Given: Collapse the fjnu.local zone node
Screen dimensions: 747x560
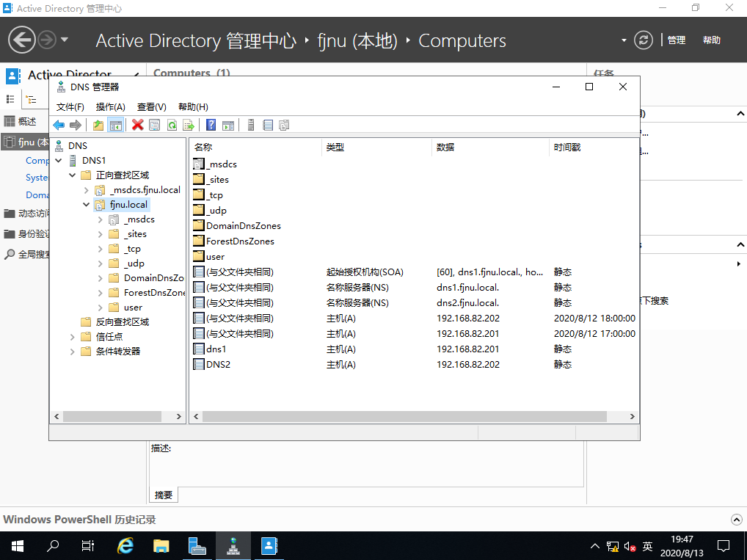Looking at the screenshot, I should 87,205.
